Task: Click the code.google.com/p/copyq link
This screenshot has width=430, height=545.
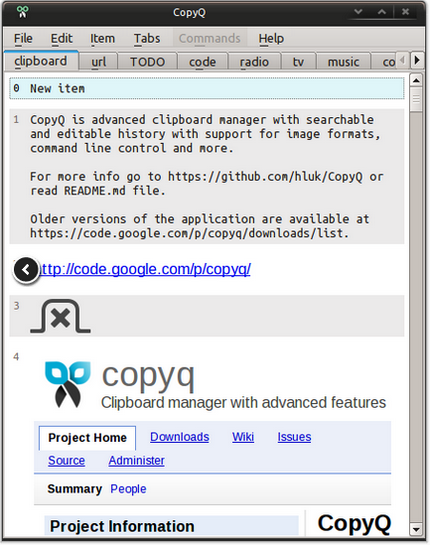Action: (x=146, y=269)
